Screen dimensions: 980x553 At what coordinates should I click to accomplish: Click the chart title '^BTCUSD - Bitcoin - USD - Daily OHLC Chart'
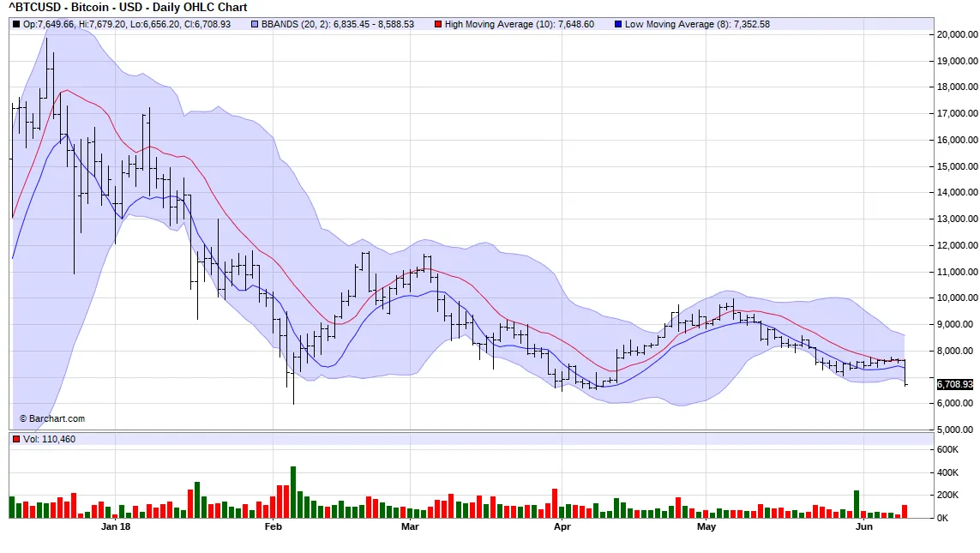128,8
